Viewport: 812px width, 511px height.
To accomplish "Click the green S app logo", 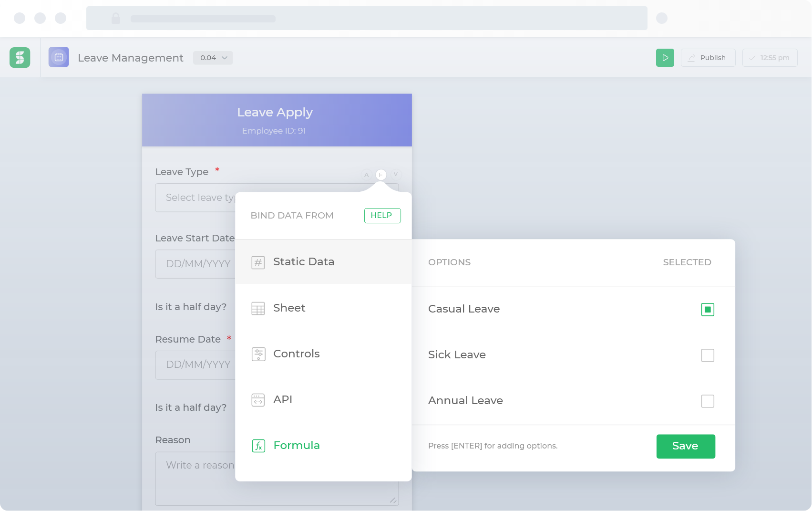I will click(x=20, y=58).
